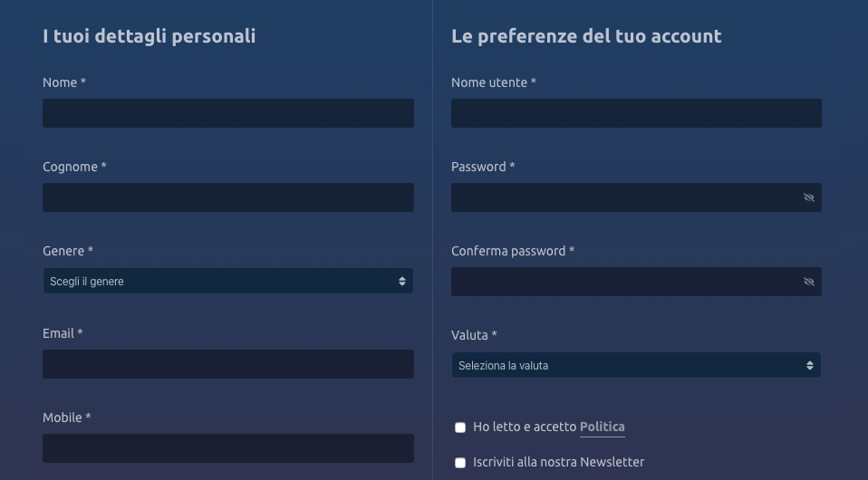Focus the Nome input field
This screenshot has width=868, height=480.
[228, 113]
